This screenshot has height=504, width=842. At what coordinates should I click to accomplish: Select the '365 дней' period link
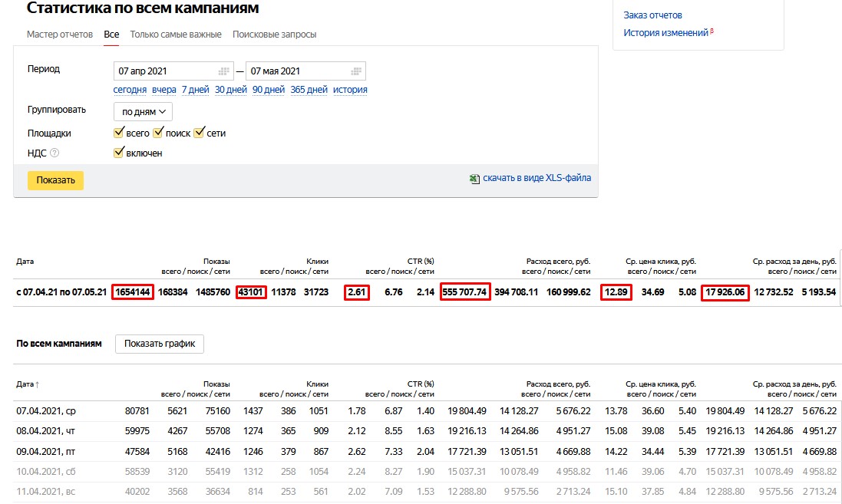(309, 90)
